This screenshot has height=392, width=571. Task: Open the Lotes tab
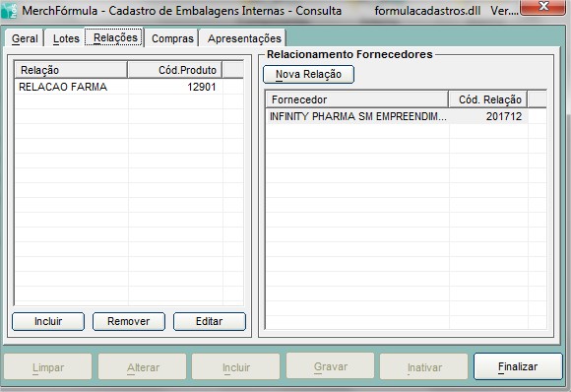click(x=66, y=38)
